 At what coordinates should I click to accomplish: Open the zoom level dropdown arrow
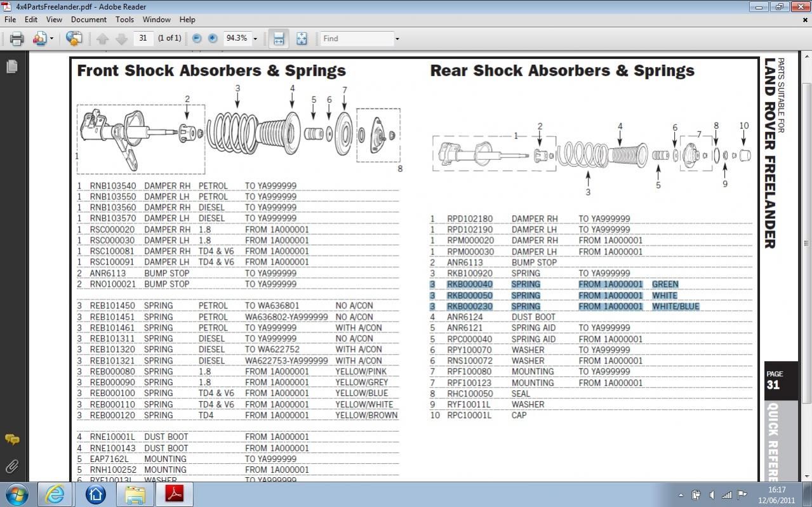coord(255,39)
